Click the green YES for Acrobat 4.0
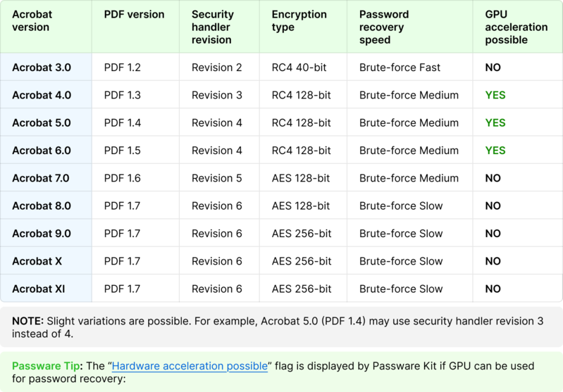The height and width of the screenshot is (392, 563). pos(495,95)
